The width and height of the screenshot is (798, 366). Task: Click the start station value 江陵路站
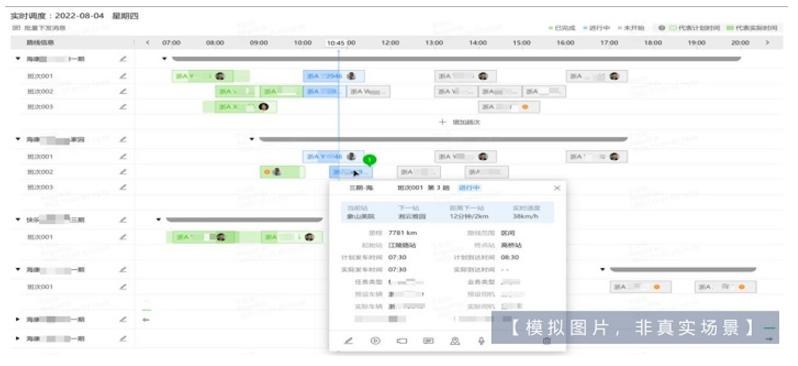coord(402,245)
